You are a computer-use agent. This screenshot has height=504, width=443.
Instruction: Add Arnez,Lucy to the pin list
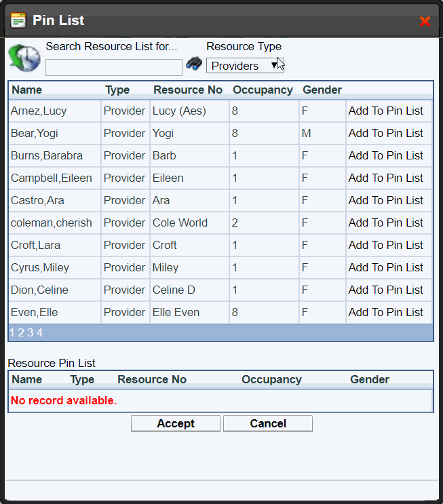pos(385,111)
